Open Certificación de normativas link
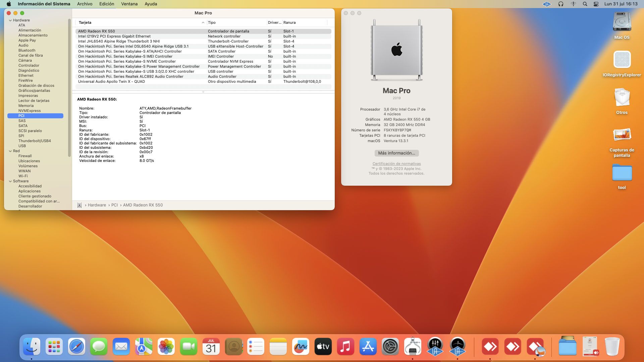The width and height of the screenshot is (644, 362). click(x=396, y=164)
